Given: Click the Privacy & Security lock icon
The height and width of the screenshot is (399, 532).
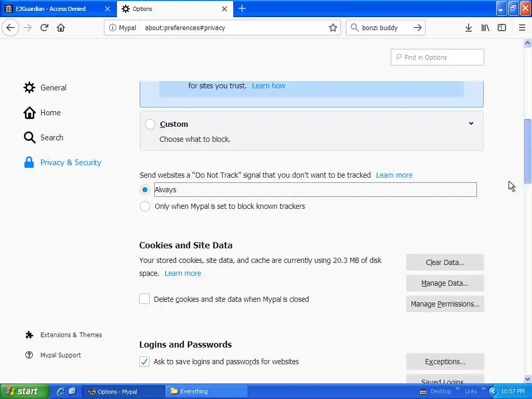Looking at the screenshot, I should click(29, 163).
